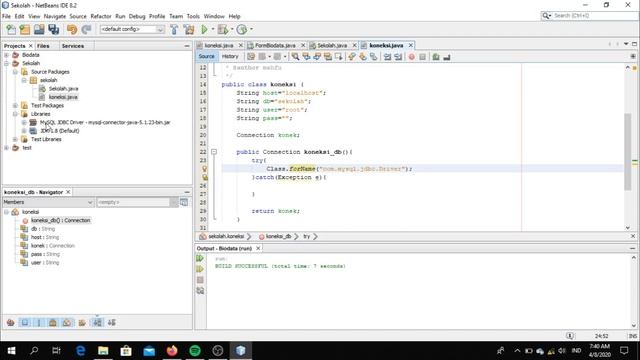Toggle the Source view button in editor

207,56
